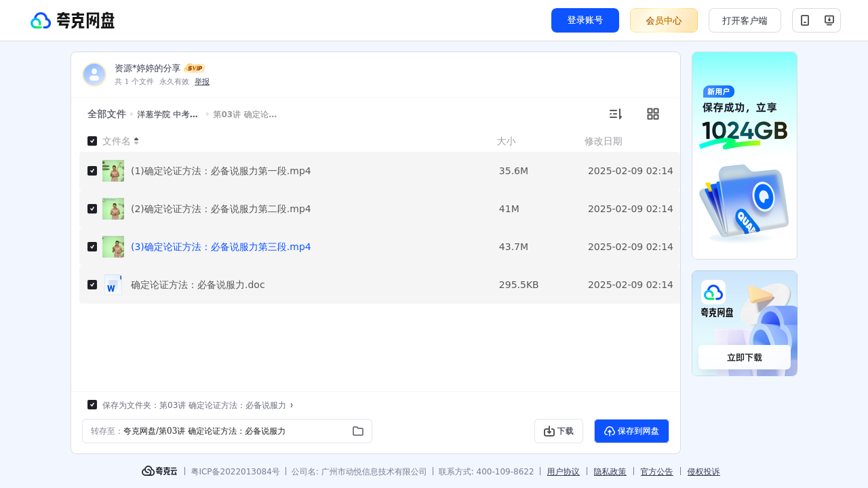The image size is (868, 488).
Task: Click the 转存至 destination path field
Action: 227,431
